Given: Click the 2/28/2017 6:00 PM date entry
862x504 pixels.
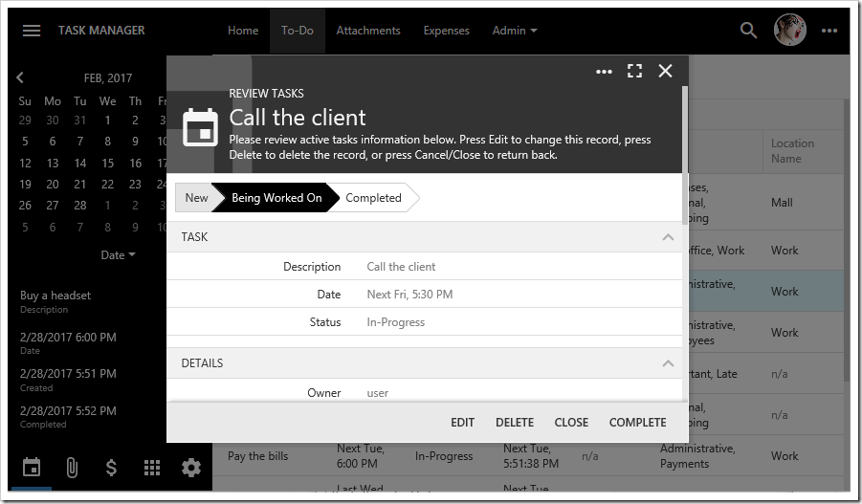Looking at the screenshot, I should point(68,338).
